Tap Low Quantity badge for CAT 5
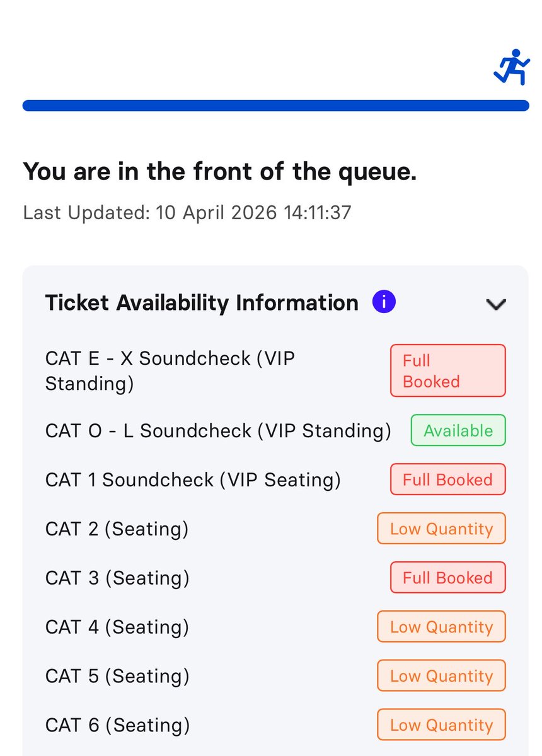The height and width of the screenshot is (756, 542). (441, 676)
